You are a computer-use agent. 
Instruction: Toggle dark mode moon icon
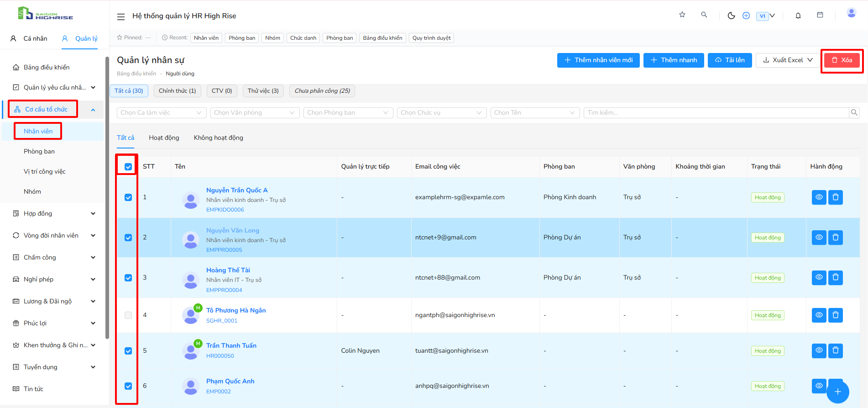732,16
